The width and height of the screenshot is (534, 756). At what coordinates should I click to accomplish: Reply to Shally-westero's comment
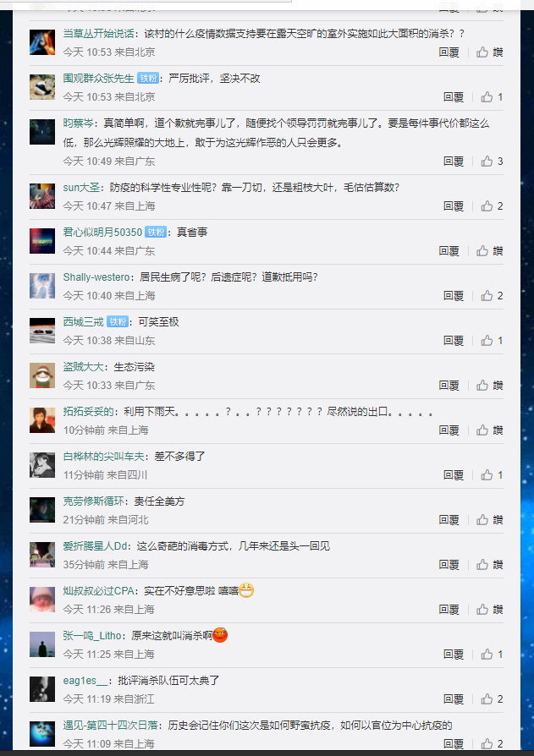point(454,296)
